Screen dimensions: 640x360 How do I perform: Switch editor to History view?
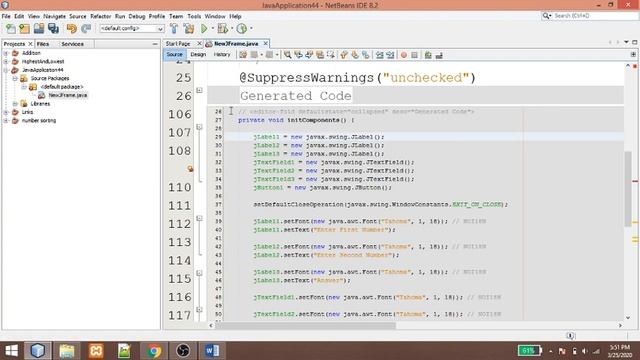(x=222, y=54)
